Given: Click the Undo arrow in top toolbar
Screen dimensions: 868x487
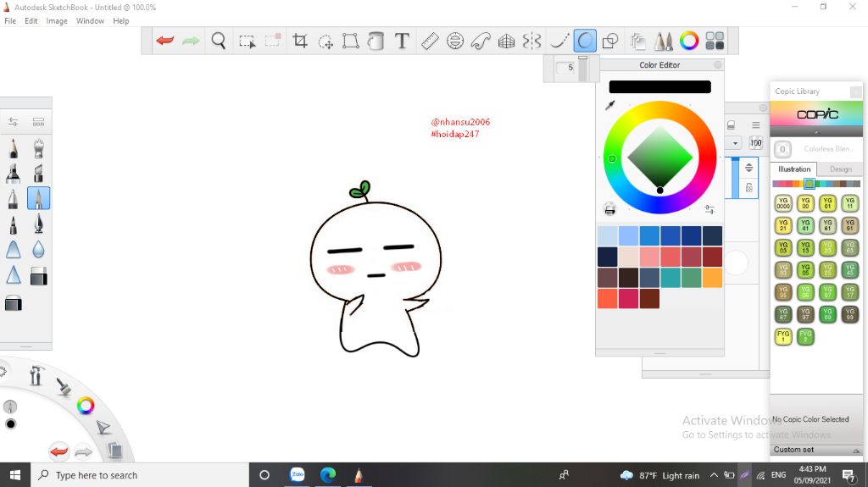Looking at the screenshot, I should pos(165,41).
